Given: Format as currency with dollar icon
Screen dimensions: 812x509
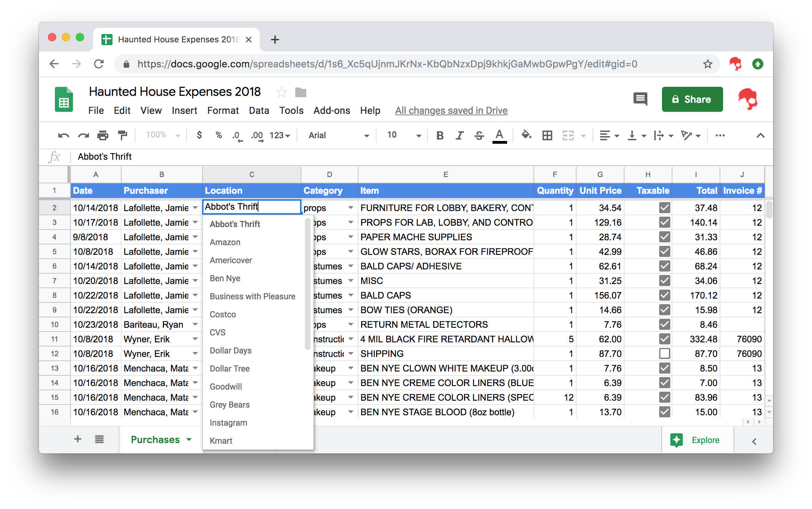Looking at the screenshot, I should point(199,135).
